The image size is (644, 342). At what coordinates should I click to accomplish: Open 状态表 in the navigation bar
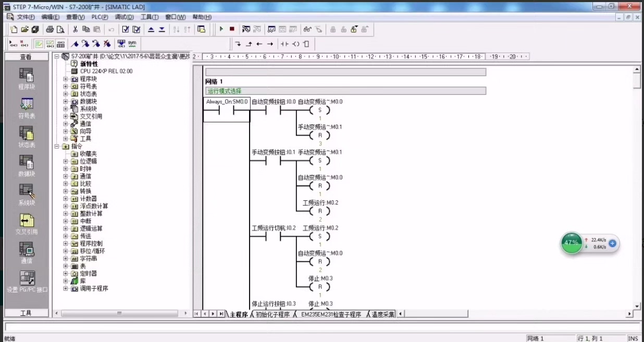[x=26, y=137]
